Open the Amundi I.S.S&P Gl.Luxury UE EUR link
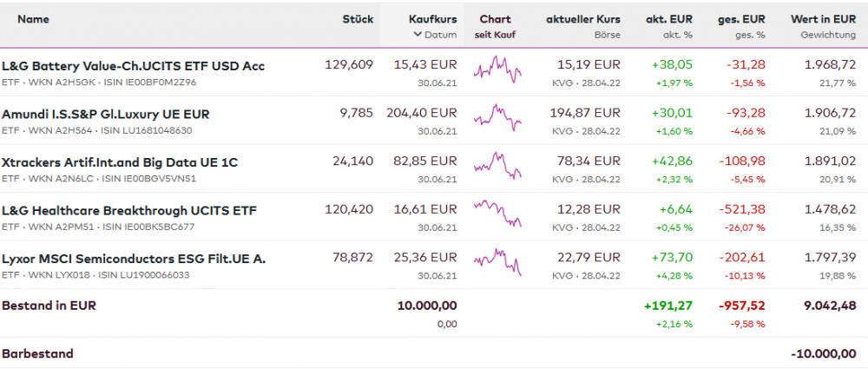Viewport: 868px width, 369px height. click(x=106, y=114)
